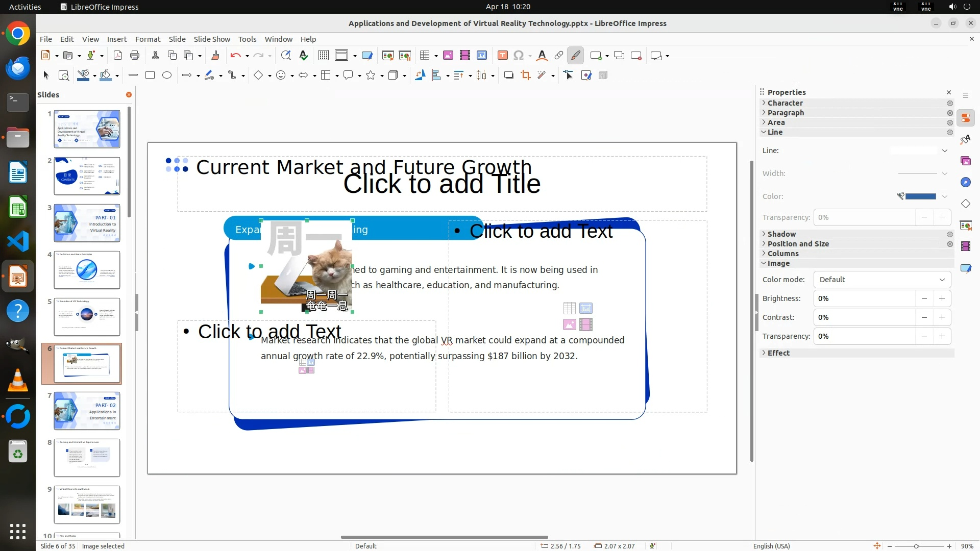This screenshot has height=551, width=980.
Task: Open the Format menu
Action: pos(148,39)
